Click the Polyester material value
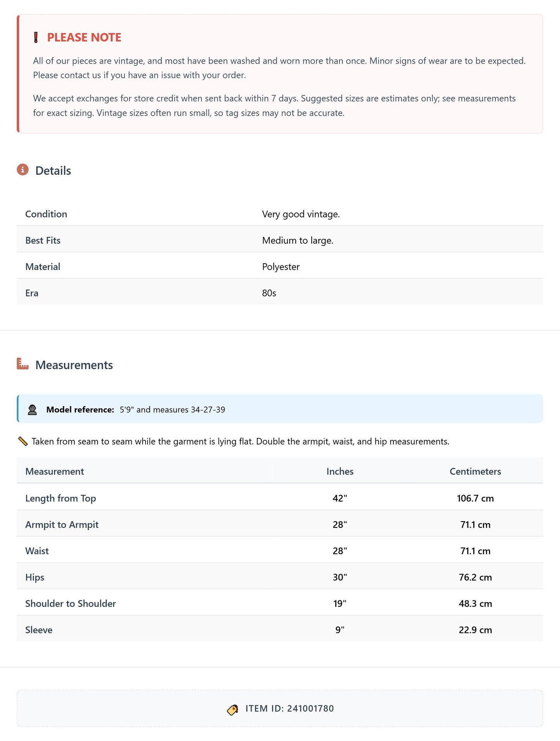 click(281, 267)
